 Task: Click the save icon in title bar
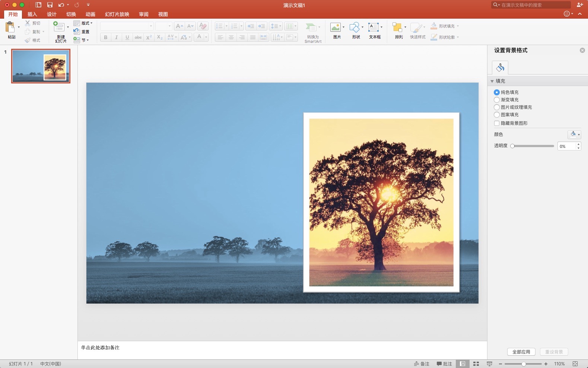coord(50,5)
